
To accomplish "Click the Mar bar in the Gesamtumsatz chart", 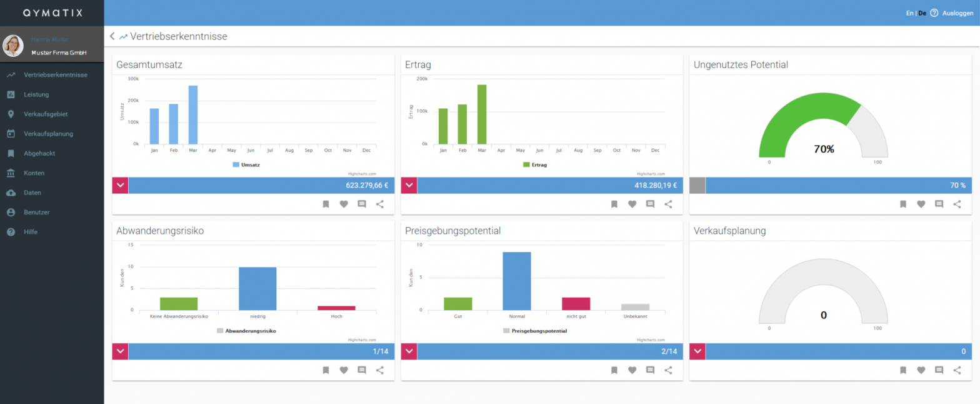I will pos(193,114).
